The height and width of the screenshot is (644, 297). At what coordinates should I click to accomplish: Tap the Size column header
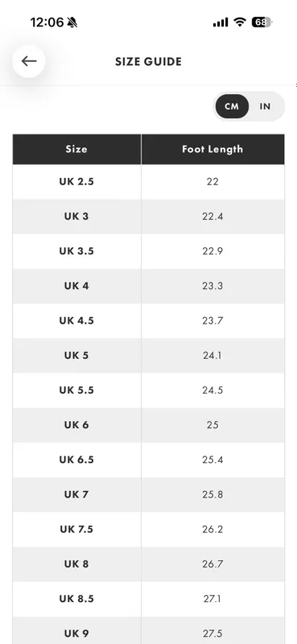coord(76,149)
